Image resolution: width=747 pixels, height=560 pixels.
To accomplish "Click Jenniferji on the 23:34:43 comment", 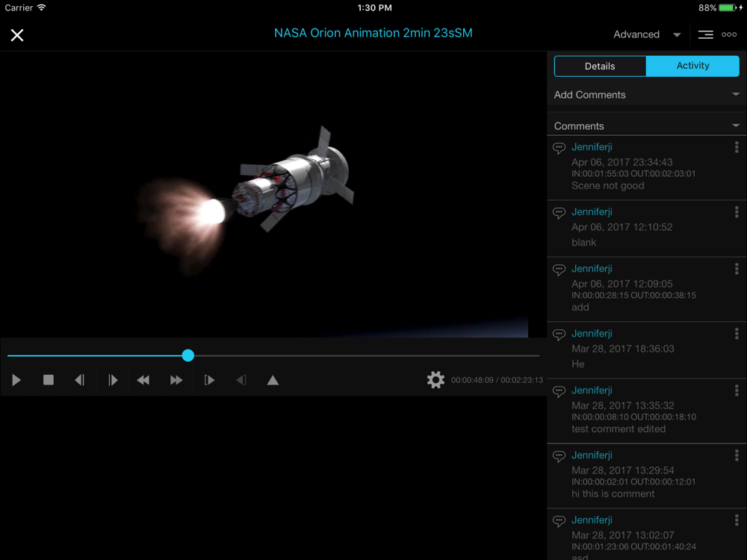I will pos(592,147).
